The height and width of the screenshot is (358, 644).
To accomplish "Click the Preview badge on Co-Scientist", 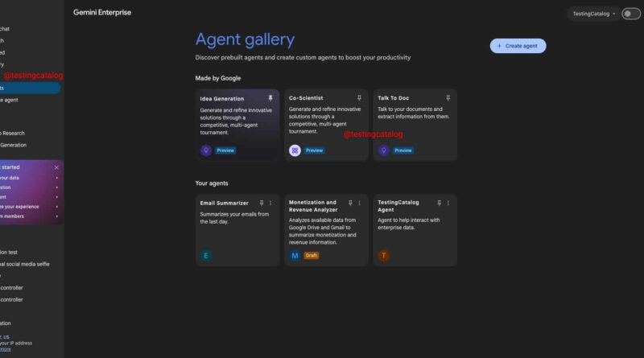I will [x=314, y=150].
